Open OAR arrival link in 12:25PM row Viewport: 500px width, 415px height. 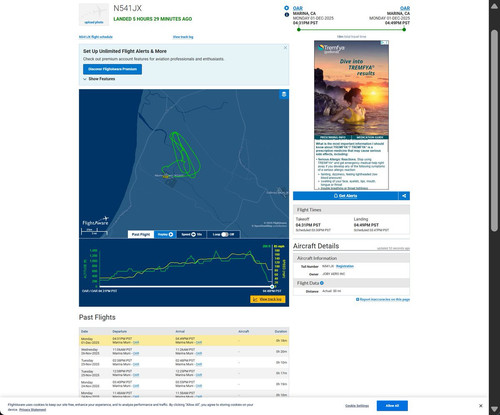(199, 375)
